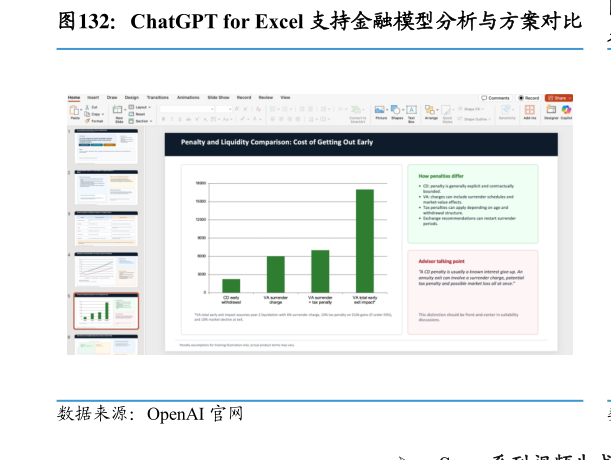This screenshot has width=611, height=460.
Task: Expand the New Slide dropdown arrow
Action: coord(125,110)
